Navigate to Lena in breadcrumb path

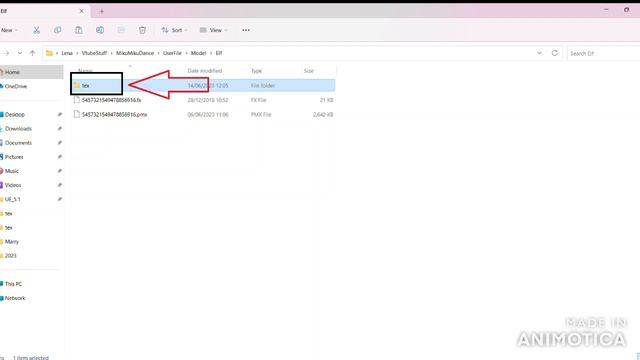[67, 53]
